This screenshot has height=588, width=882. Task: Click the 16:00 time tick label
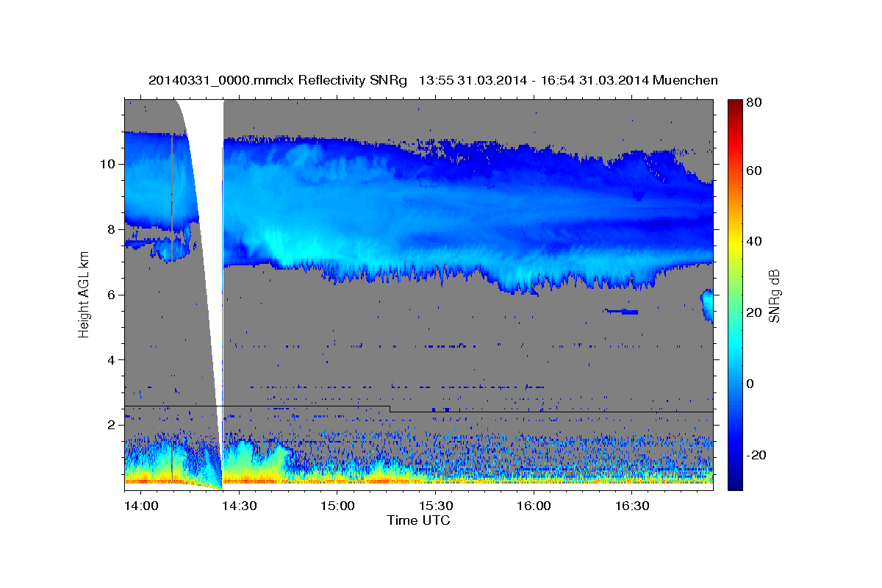point(533,506)
